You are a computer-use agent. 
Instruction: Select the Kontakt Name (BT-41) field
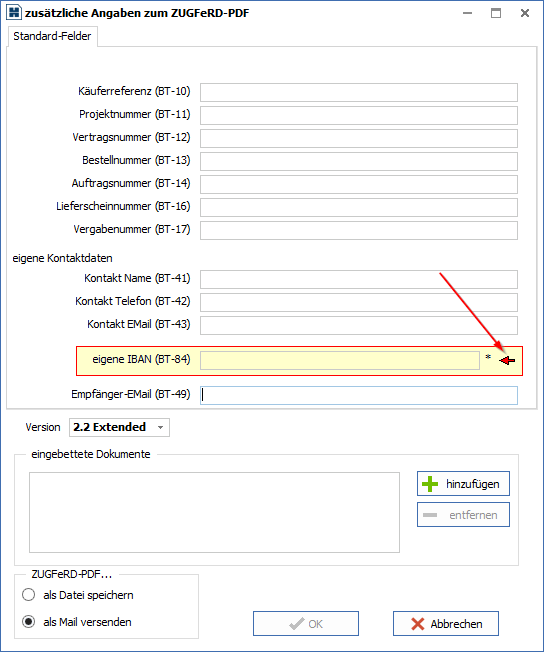pyautogui.click(x=359, y=279)
